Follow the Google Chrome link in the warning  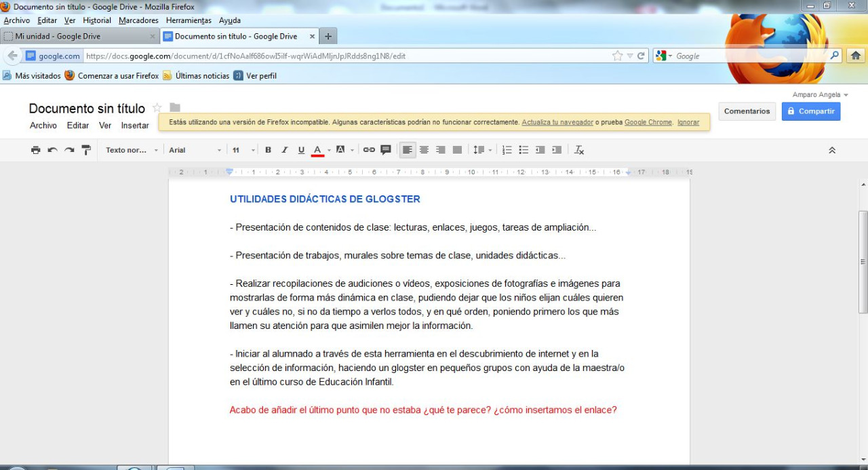pos(648,123)
